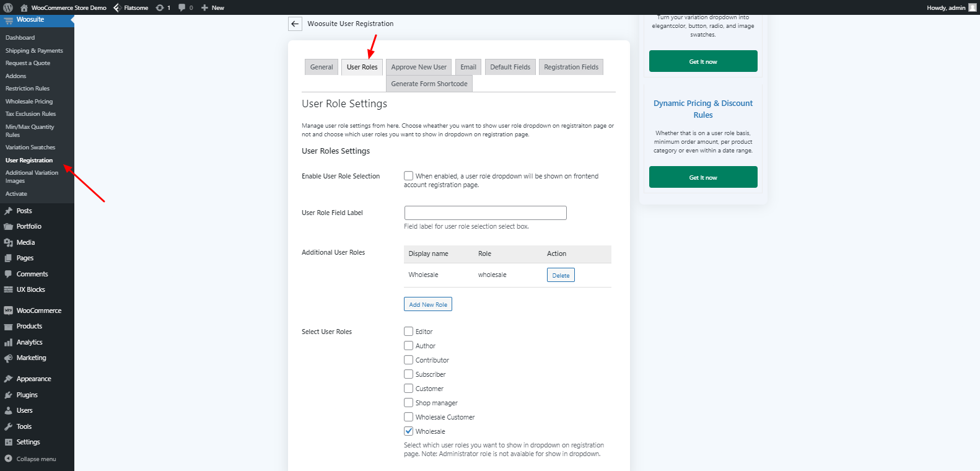Open Settings via its sidebar icon
This screenshot has width=980, height=471.
click(x=8, y=442)
